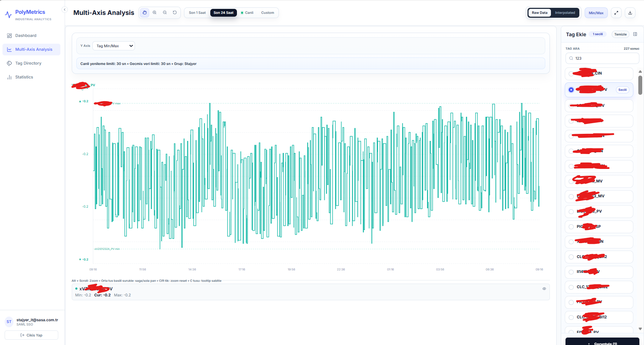Click the 227 sonuc result count

[631, 49]
